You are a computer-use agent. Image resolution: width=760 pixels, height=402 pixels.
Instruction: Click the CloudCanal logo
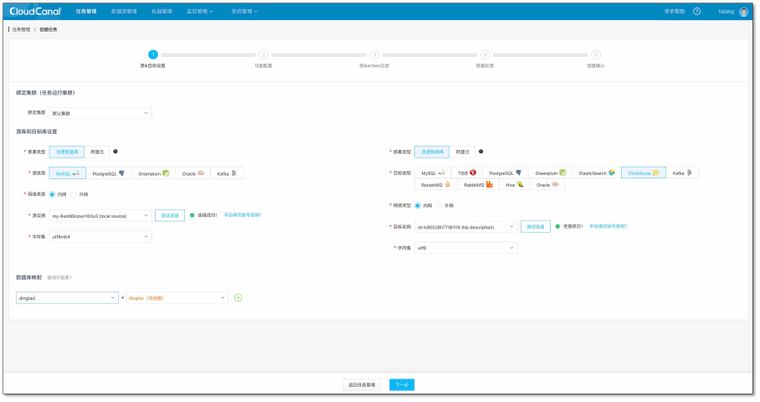coord(35,11)
